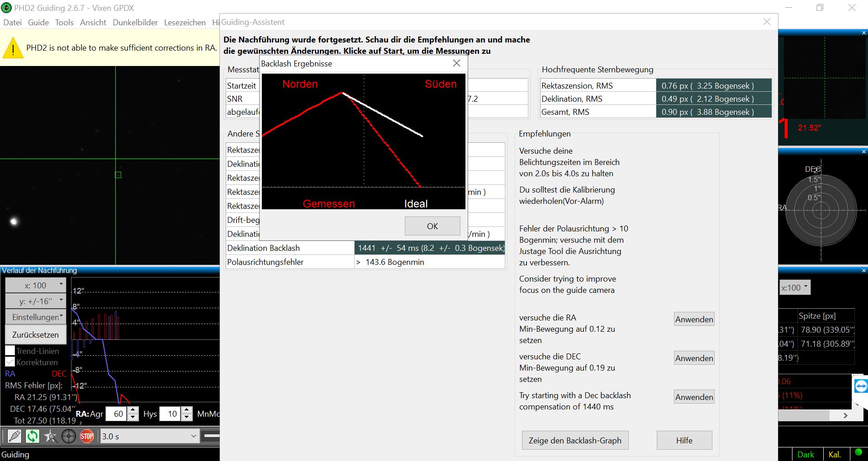
Task: Click the crosshair guide start icon
Action: click(x=69, y=436)
